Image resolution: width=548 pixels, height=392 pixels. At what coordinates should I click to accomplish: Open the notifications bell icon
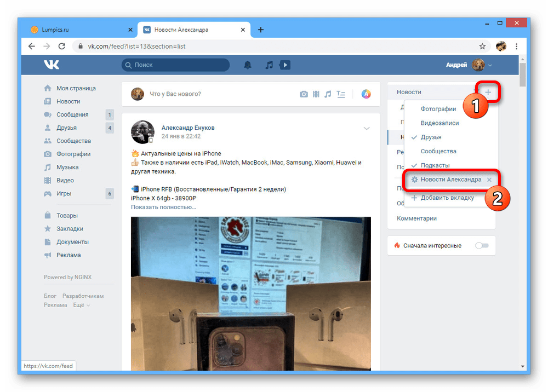pyautogui.click(x=248, y=65)
